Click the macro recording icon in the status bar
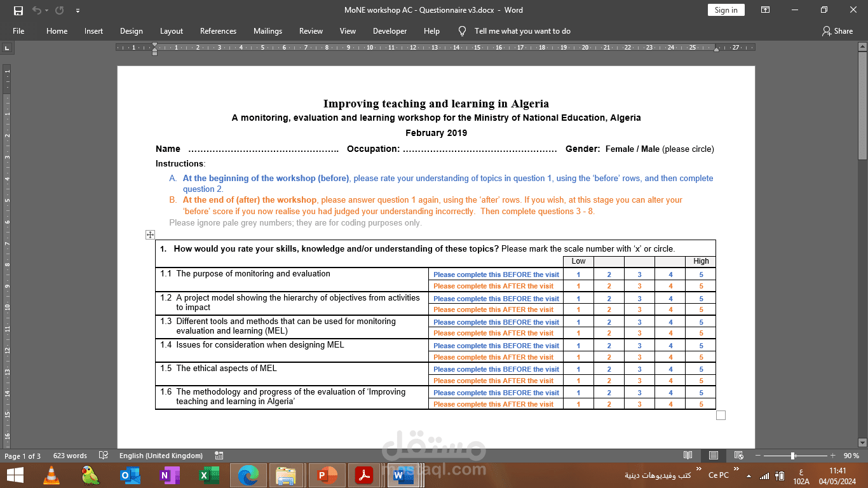 coord(219,456)
